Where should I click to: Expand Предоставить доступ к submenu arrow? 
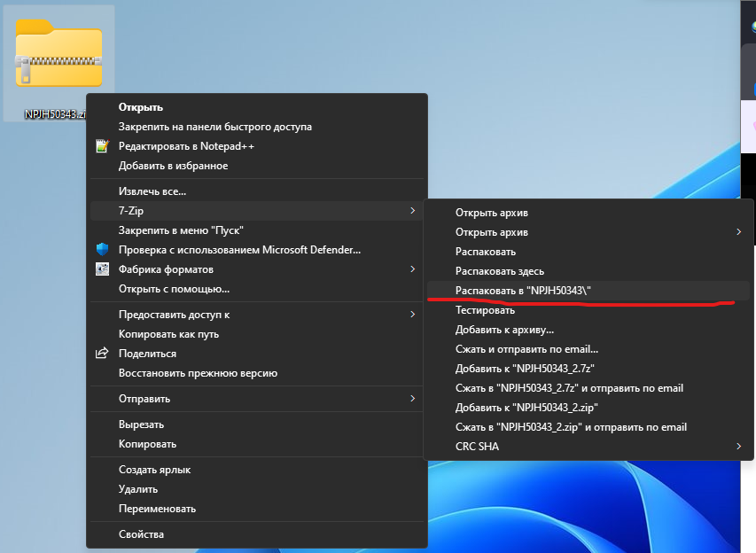(412, 315)
